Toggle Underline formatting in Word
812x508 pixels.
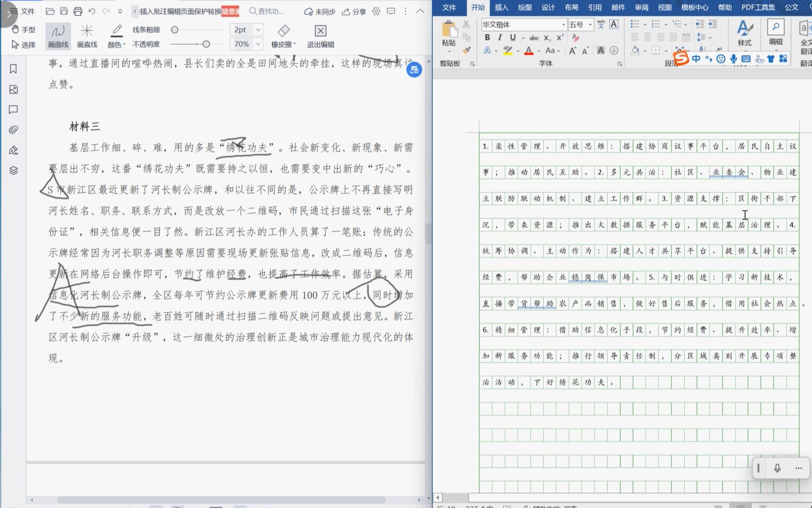click(x=513, y=38)
